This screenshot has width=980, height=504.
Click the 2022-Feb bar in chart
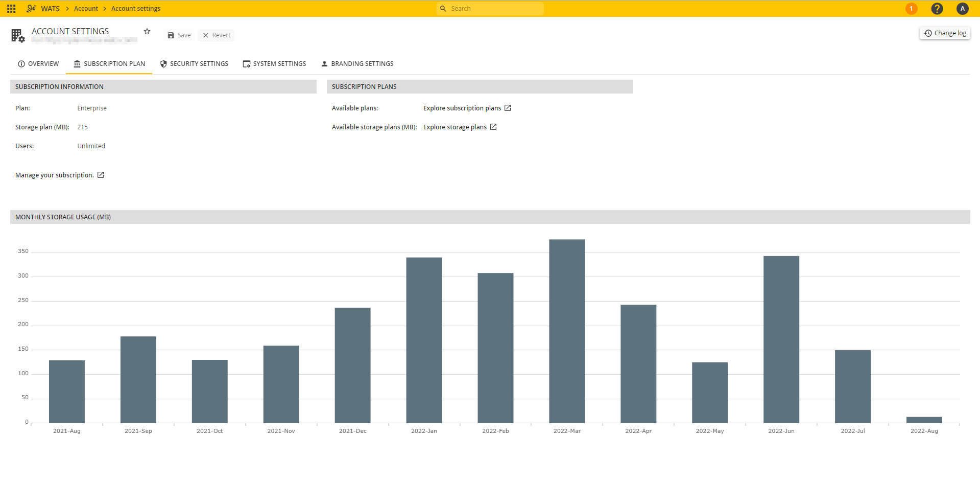click(496, 348)
